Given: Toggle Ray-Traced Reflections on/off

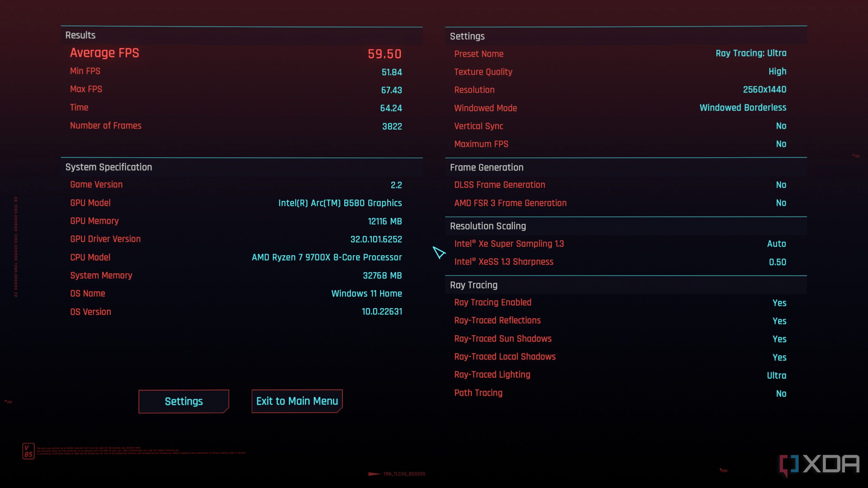Looking at the screenshot, I should click(x=780, y=321).
